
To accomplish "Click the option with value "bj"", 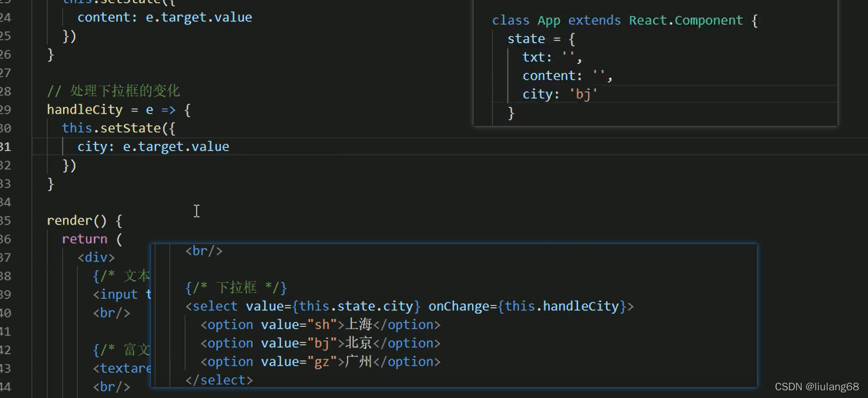I will click(321, 343).
